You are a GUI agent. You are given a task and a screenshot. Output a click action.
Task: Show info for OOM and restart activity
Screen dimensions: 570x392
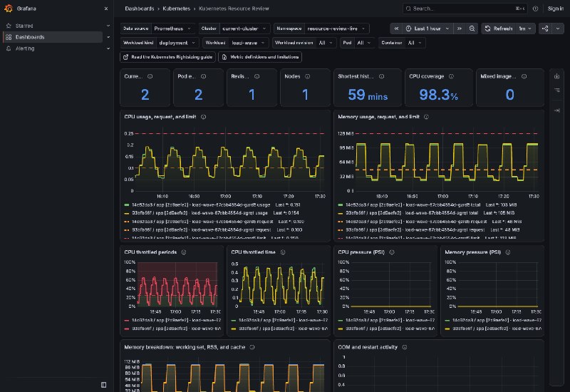coord(405,347)
